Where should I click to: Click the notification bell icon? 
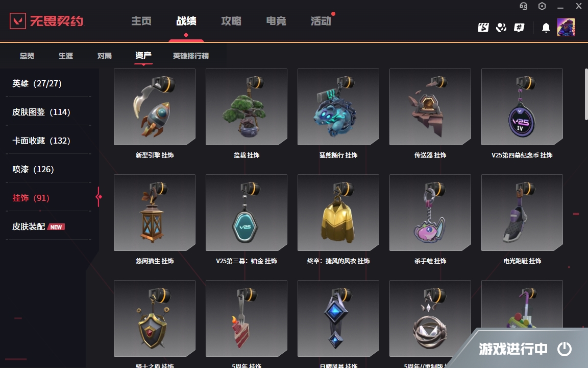546,28
